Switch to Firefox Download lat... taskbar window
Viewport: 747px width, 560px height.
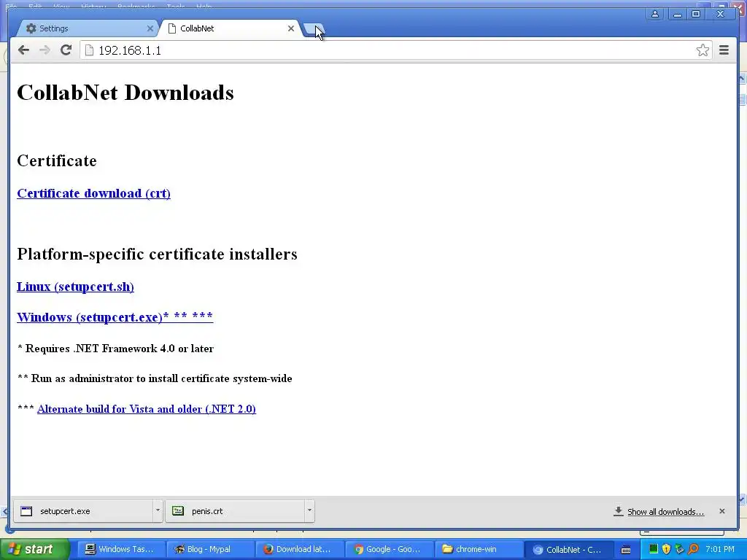298,549
